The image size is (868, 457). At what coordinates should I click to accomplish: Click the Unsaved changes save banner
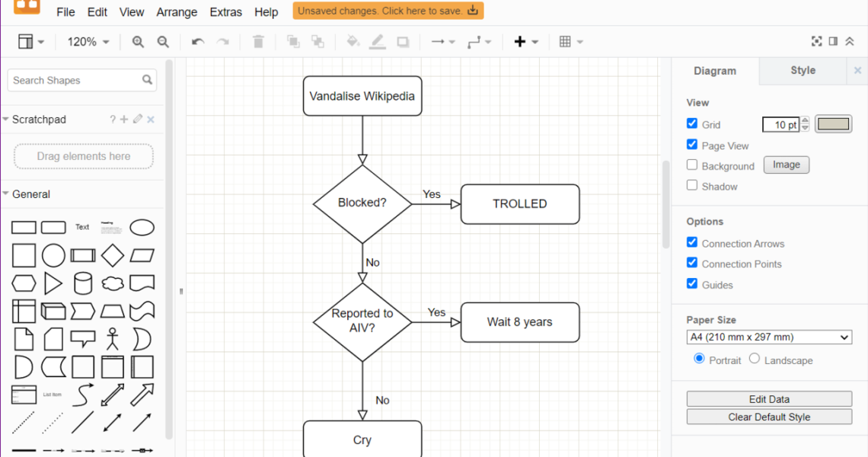[388, 11]
